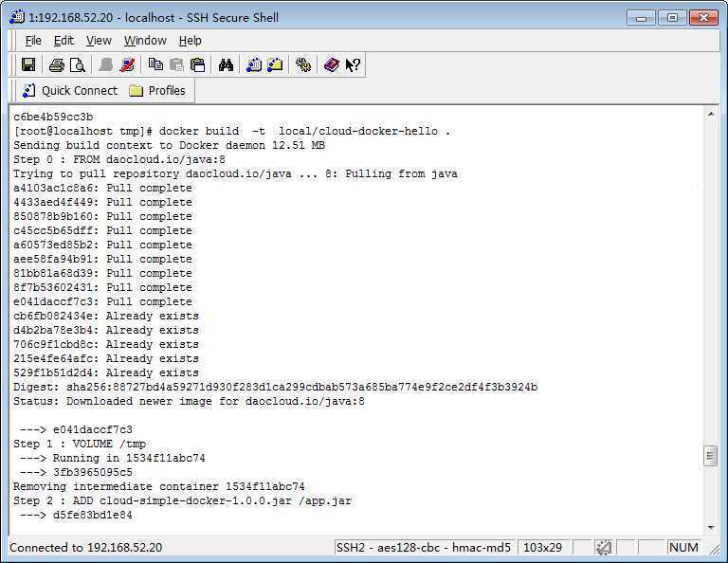The width and height of the screenshot is (728, 563).
Task: Click the Copy toolbar icon
Action: 155,65
